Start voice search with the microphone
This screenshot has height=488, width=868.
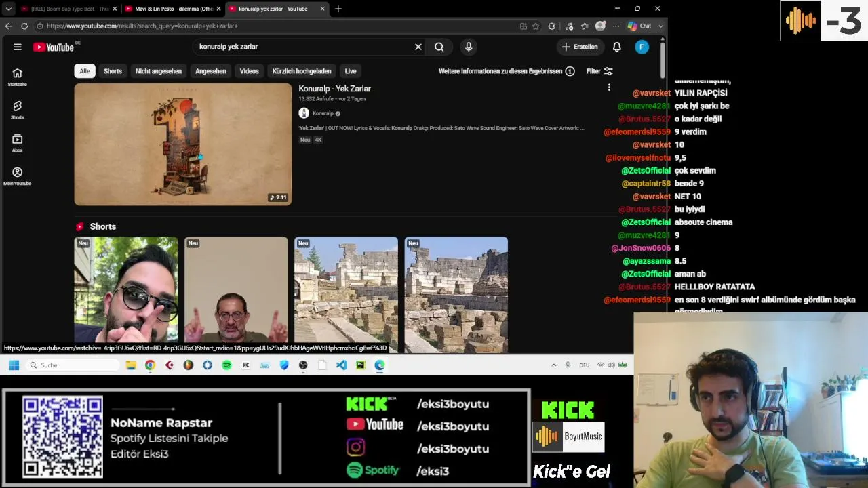point(469,47)
